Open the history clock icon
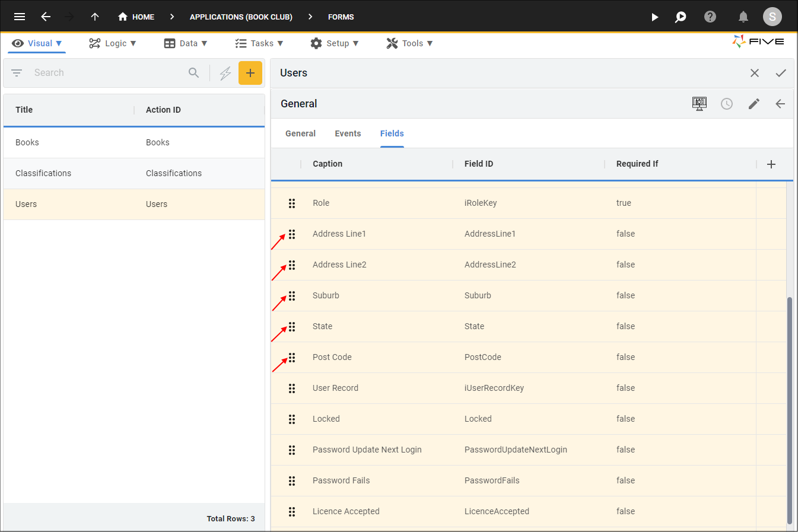The height and width of the screenshot is (532, 798). (x=727, y=104)
